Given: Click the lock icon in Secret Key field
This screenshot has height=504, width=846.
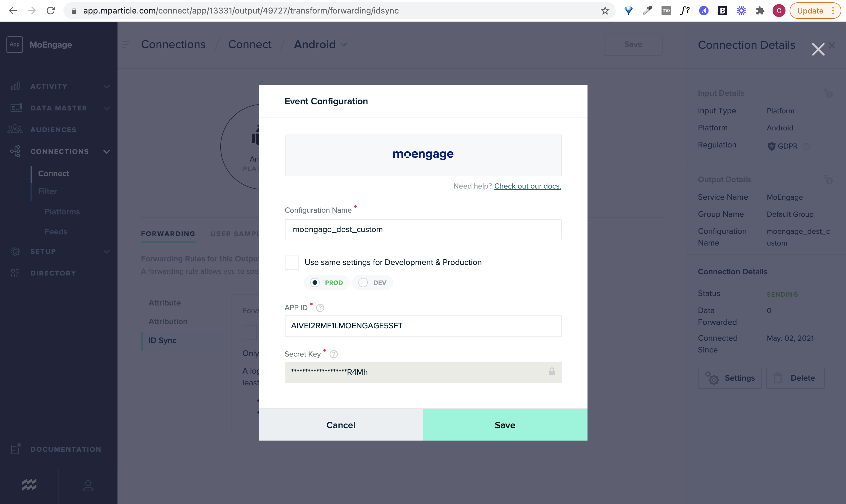Looking at the screenshot, I should click(552, 371).
